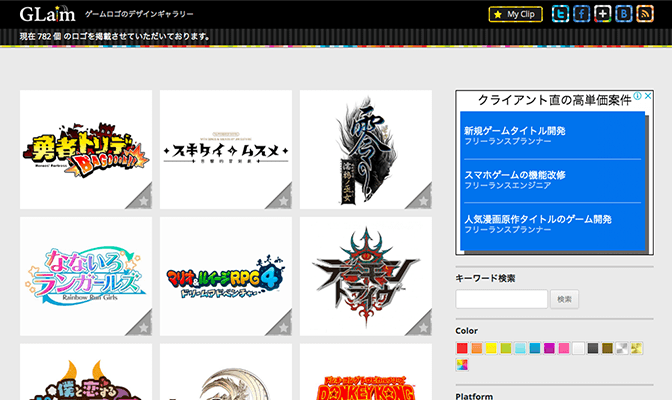Filter logos by black color
The height and width of the screenshot is (400, 672).
(593, 348)
